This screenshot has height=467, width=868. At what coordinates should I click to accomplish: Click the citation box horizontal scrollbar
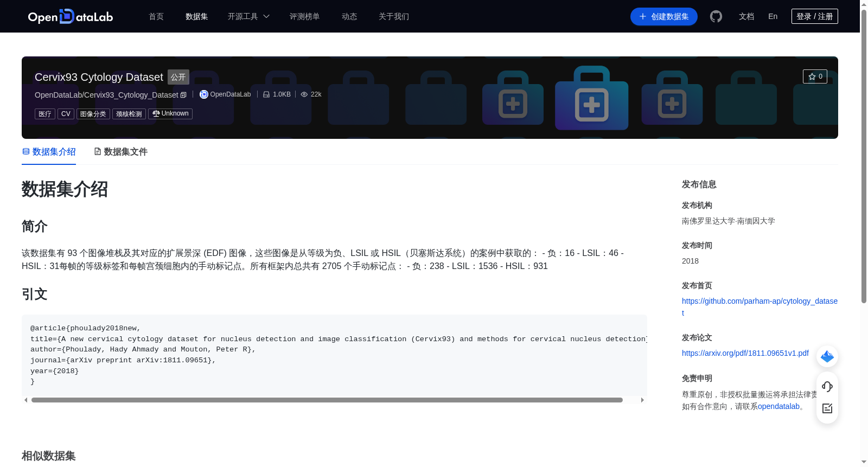(327, 400)
